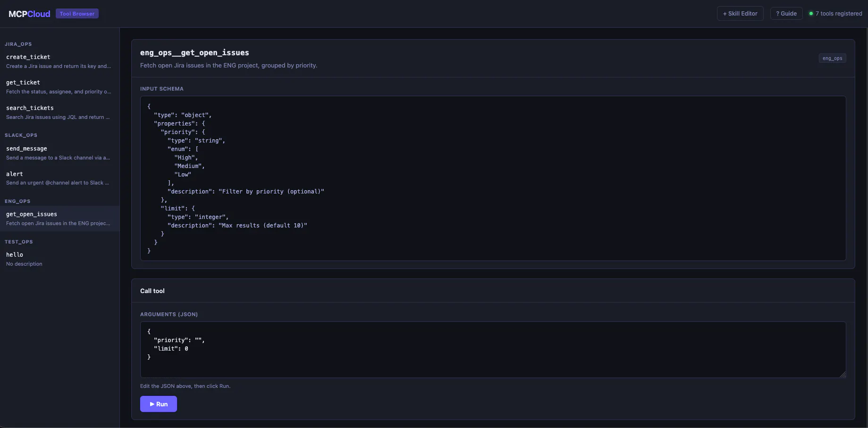This screenshot has height=428, width=868.
Task: Click the Tool Browser badge
Action: [77, 14]
